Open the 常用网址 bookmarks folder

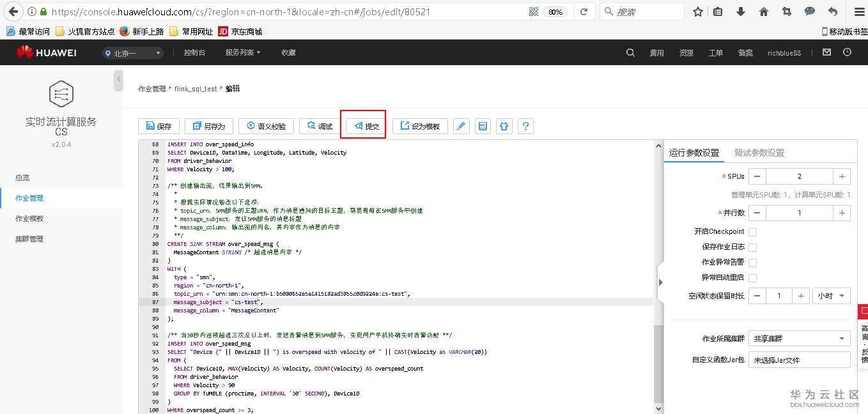click(x=190, y=31)
